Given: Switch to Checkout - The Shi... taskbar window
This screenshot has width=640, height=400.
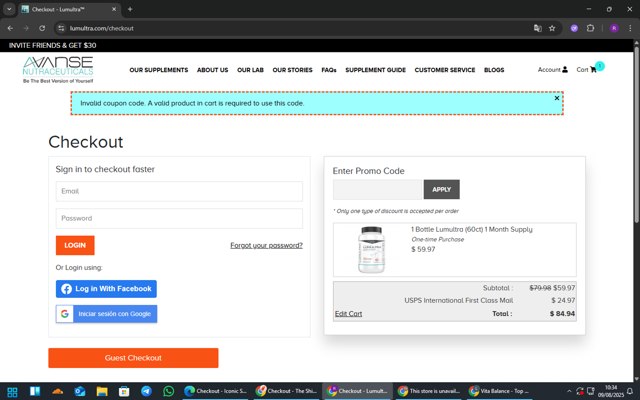Looking at the screenshot, I should (x=286, y=391).
